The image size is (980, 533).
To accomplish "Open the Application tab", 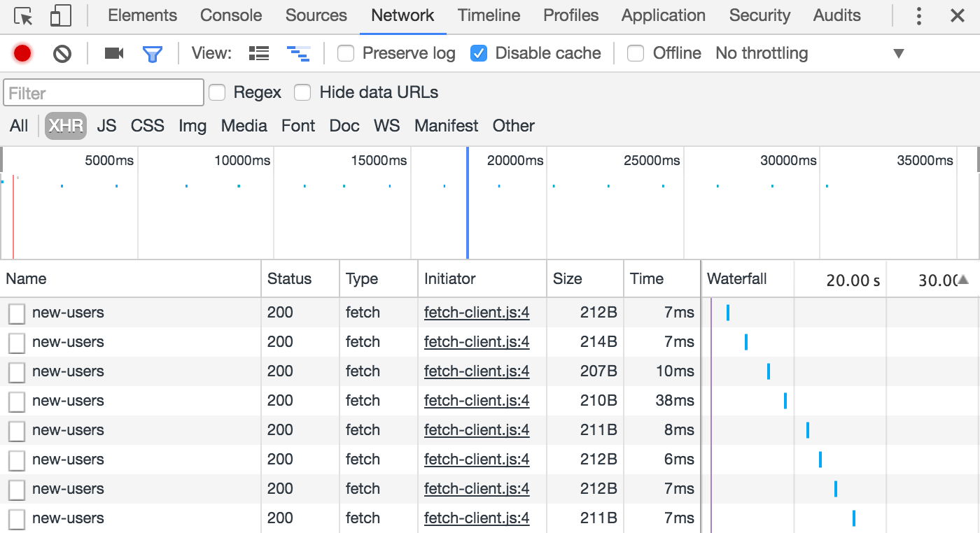I will coord(663,15).
